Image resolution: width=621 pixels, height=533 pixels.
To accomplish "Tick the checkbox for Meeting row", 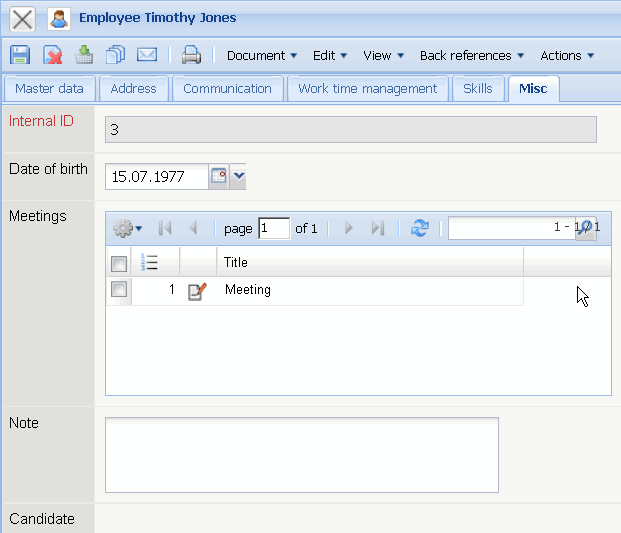I will pyautogui.click(x=119, y=290).
